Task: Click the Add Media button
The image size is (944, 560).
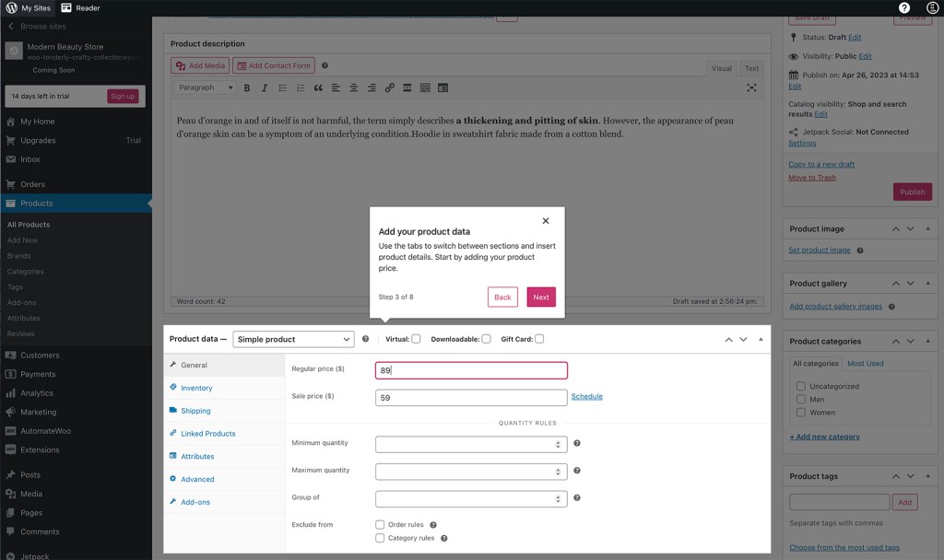Action: click(200, 65)
